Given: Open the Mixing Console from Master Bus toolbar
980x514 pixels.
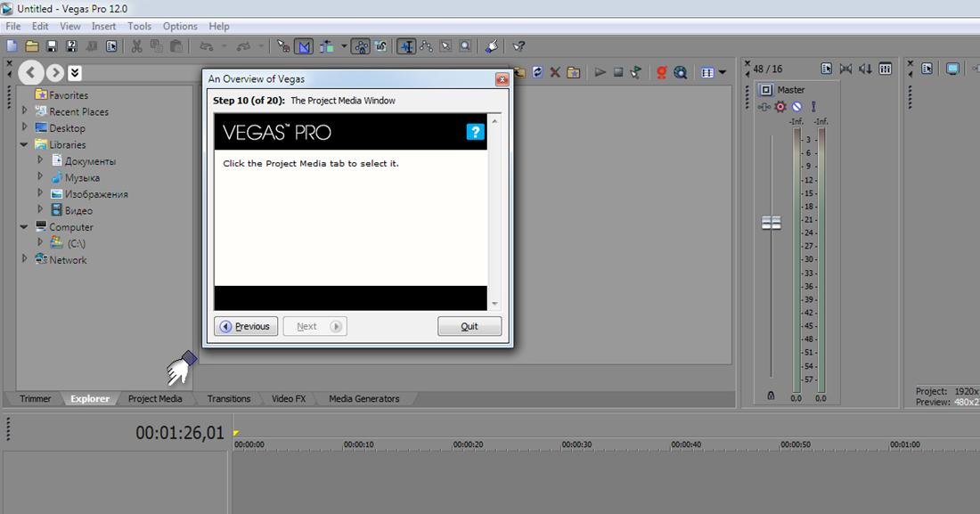Looking at the screenshot, I should click(886, 69).
